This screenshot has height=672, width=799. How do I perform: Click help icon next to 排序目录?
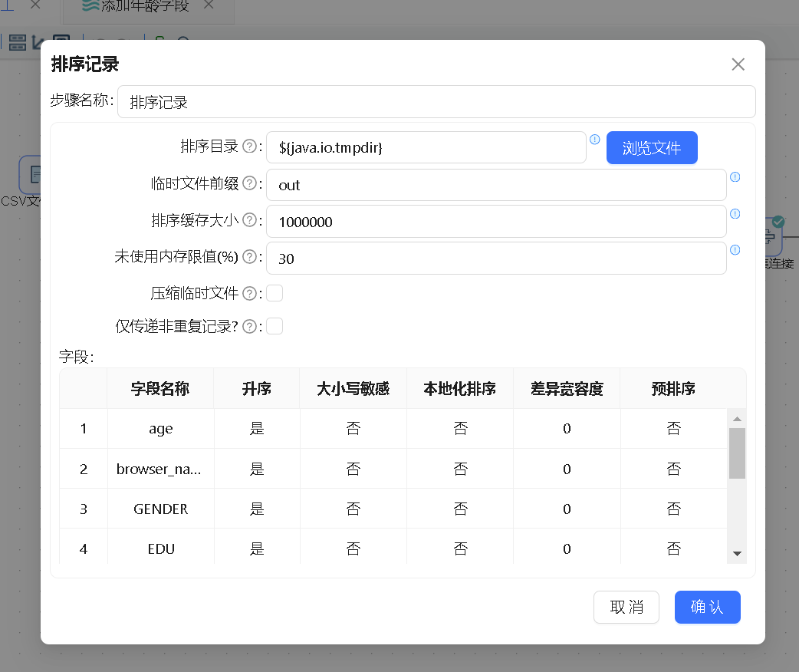[x=250, y=147]
